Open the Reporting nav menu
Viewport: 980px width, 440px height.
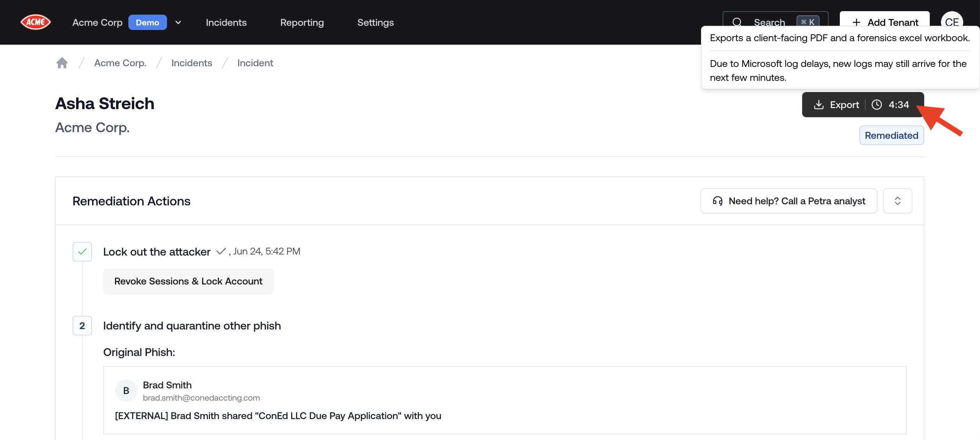(x=302, y=22)
